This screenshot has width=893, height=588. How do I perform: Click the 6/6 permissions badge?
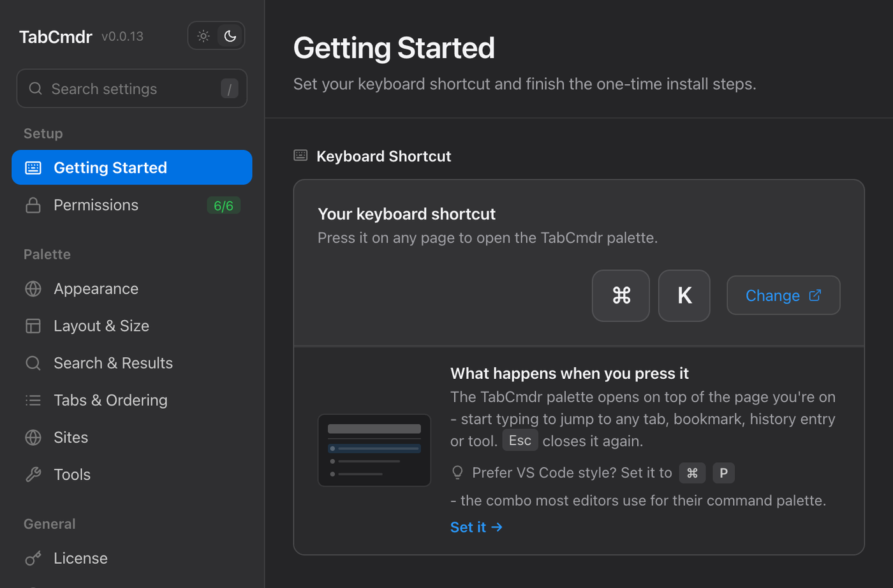click(x=223, y=206)
